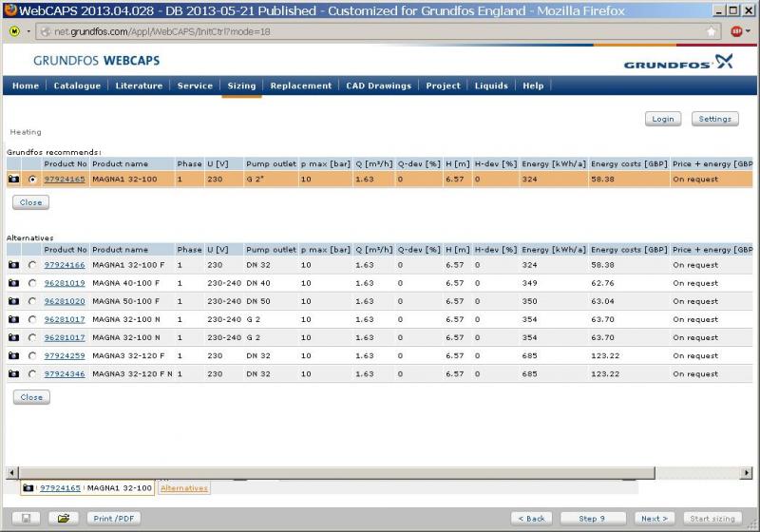This screenshot has height=532, width=760.
Task: Open product number link 96281019
Action: tap(65, 283)
